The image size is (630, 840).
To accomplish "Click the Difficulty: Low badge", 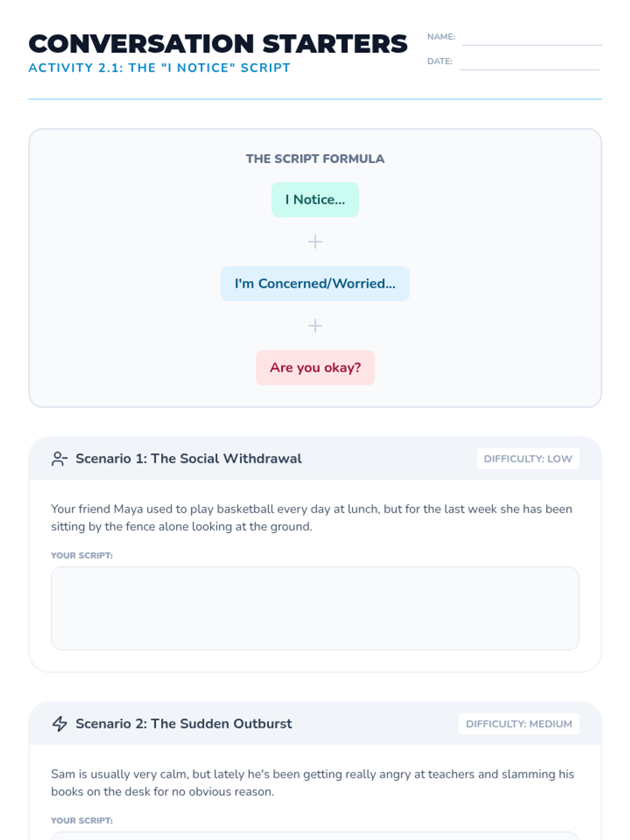I will click(528, 459).
